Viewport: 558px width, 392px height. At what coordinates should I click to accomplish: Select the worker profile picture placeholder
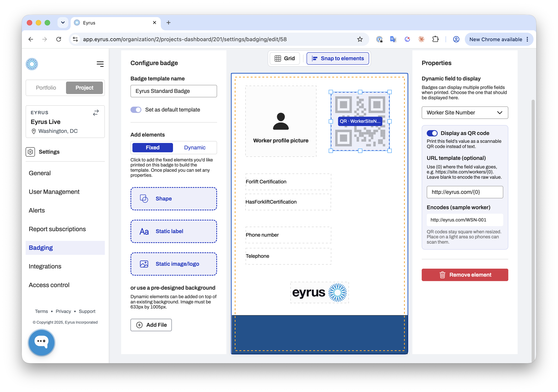tap(281, 121)
